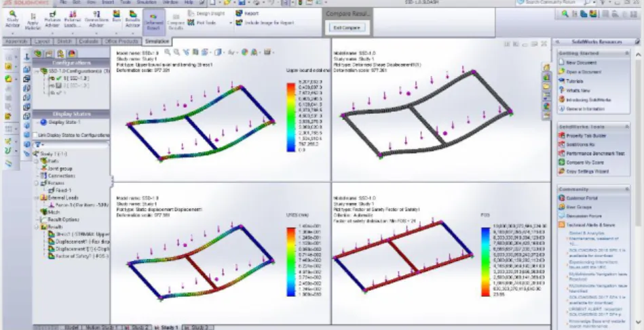
Task: Click the displacement URES color legend
Action: 291,262
